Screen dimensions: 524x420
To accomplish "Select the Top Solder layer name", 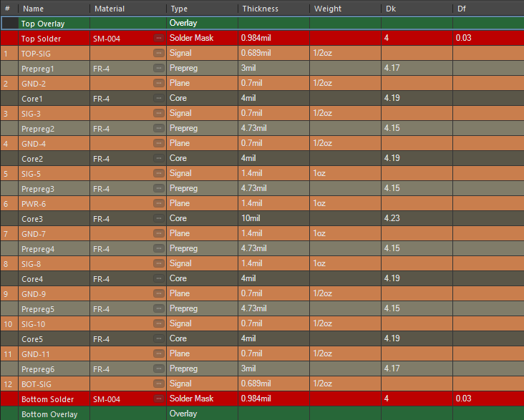I will point(42,39).
